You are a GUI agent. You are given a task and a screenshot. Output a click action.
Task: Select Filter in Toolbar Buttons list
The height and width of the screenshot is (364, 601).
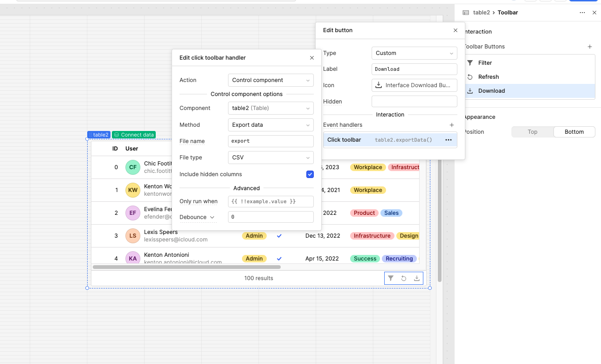pos(485,63)
